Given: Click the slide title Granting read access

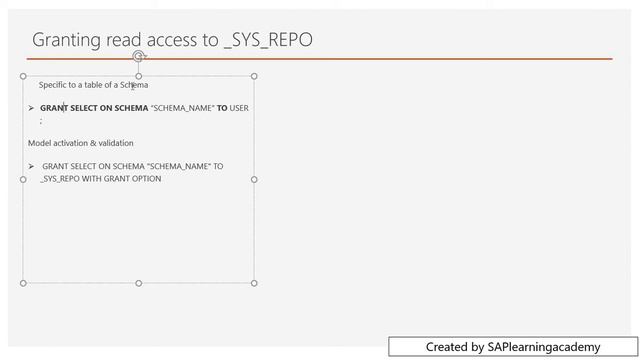Looking at the screenshot, I should point(172,40).
